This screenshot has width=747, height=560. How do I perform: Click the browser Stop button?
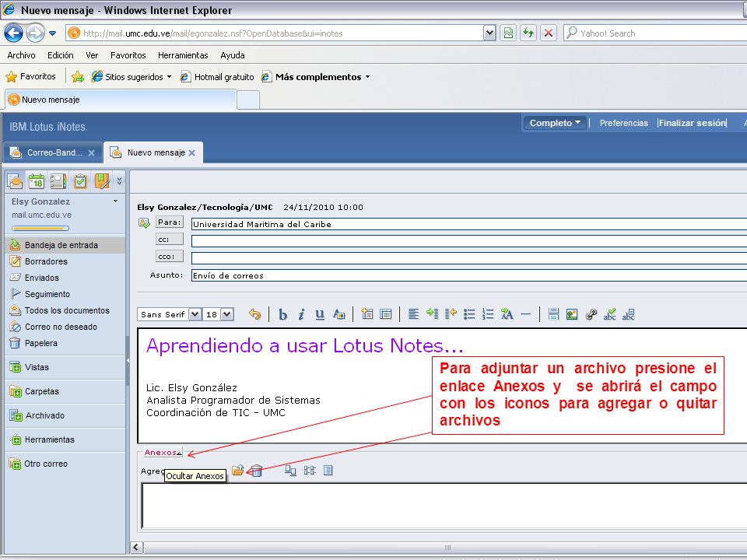[549, 33]
